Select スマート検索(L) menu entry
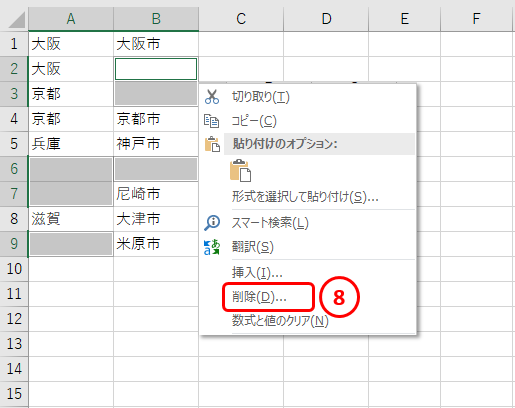This screenshot has height=408, width=515. (270, 223)
